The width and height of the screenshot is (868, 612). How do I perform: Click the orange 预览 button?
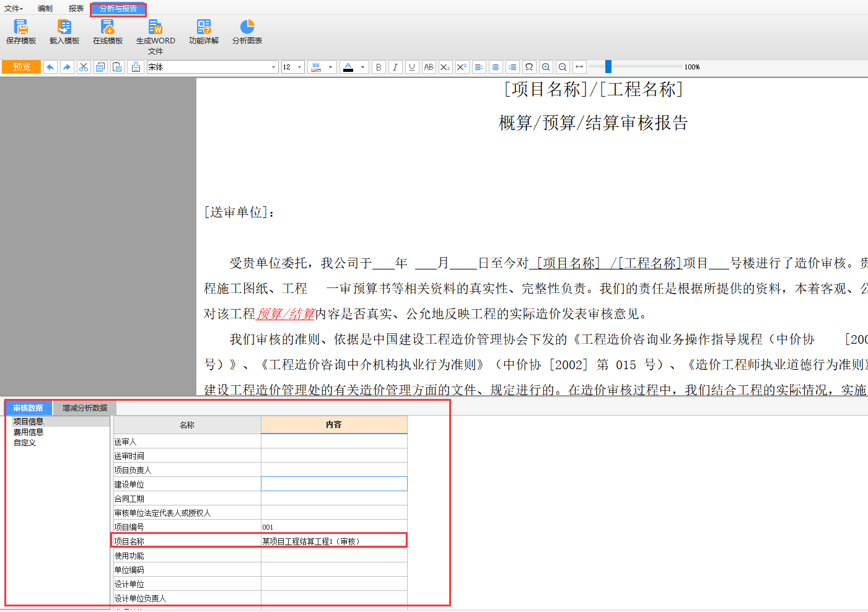pos(22,67)
